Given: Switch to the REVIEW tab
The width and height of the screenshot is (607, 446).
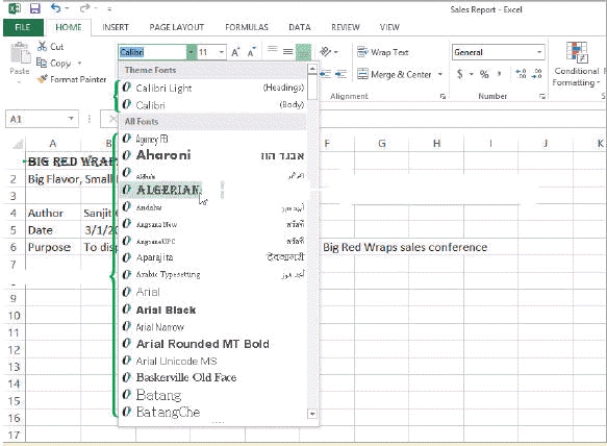Looking at the screenshot, I should (x=345, y=27).
